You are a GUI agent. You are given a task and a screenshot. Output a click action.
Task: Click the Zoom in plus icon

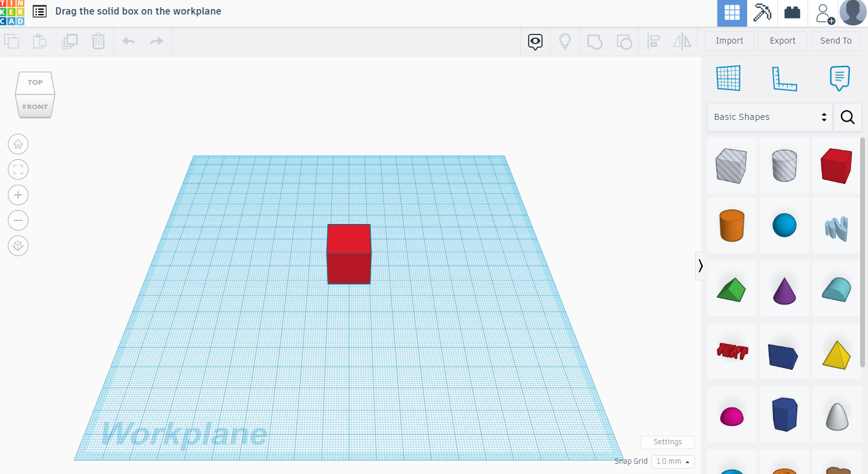[x=18, y=195]
